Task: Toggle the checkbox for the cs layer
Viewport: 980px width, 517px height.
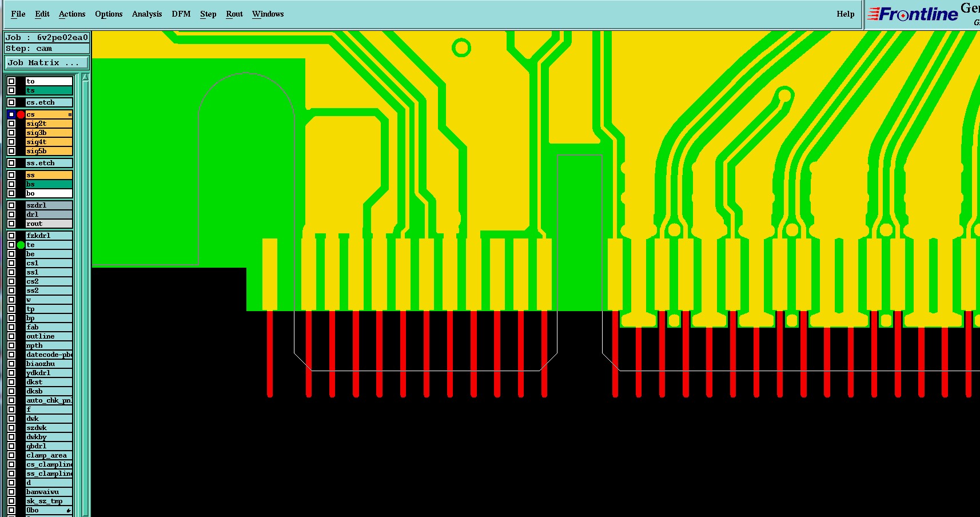Action: (x=11, y=114)
